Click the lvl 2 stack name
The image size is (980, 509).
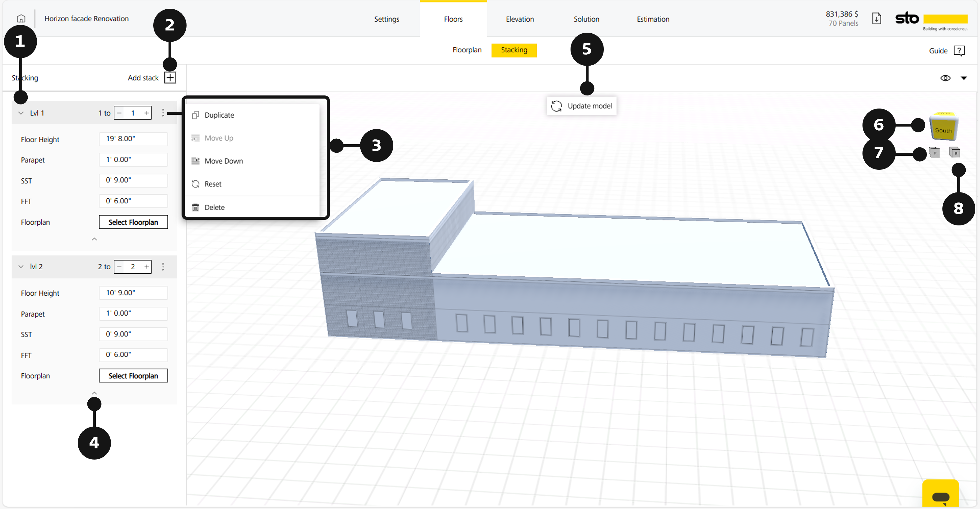coord(36,267)
